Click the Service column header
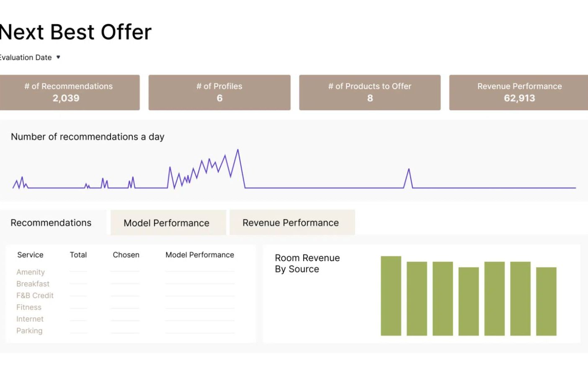Screen dimensions: 588x368 (30, 255)
